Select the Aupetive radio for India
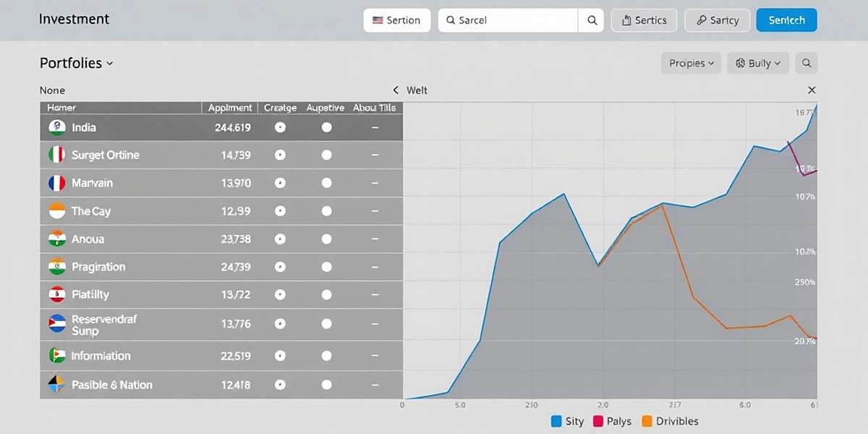 click(x=326, y=127)
